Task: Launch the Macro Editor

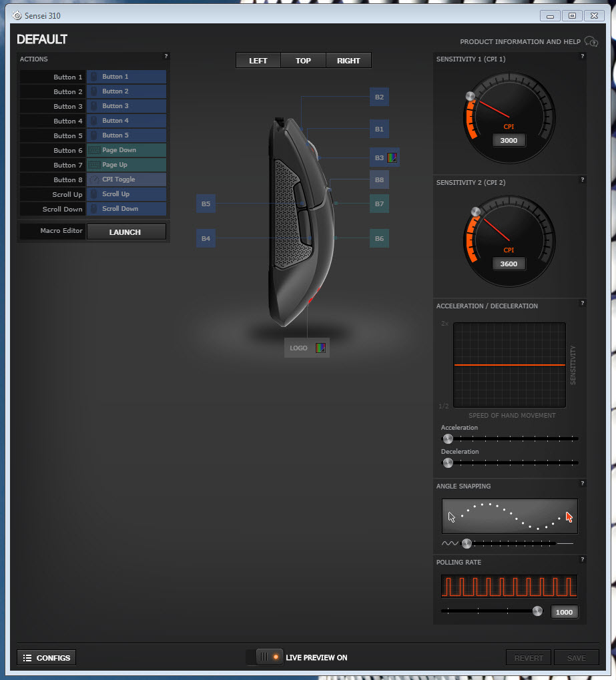Action: pos(126,232)
